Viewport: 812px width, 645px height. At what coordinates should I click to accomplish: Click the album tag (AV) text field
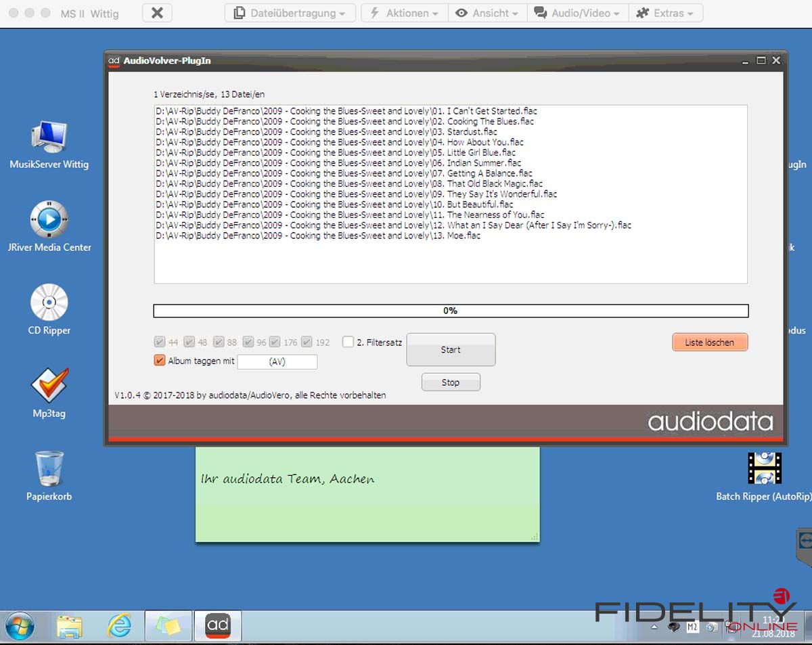pyautogui.click(x=277, y=362)
